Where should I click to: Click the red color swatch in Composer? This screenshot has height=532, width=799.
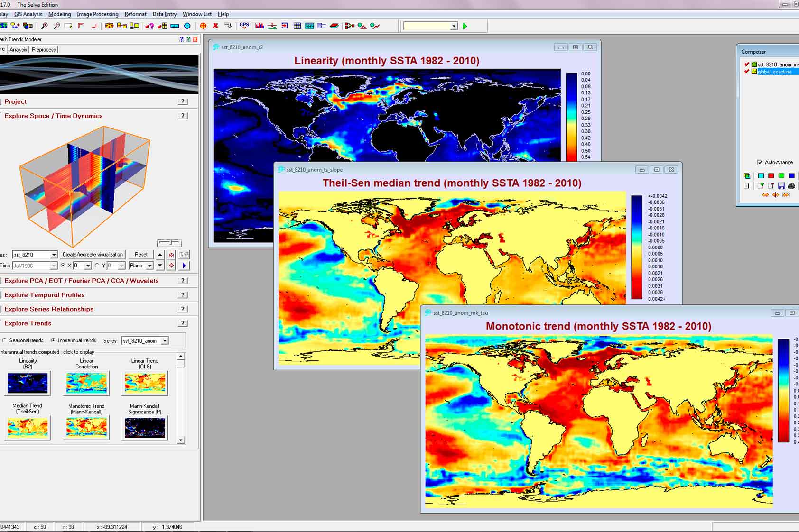click(x=771, y=176)
